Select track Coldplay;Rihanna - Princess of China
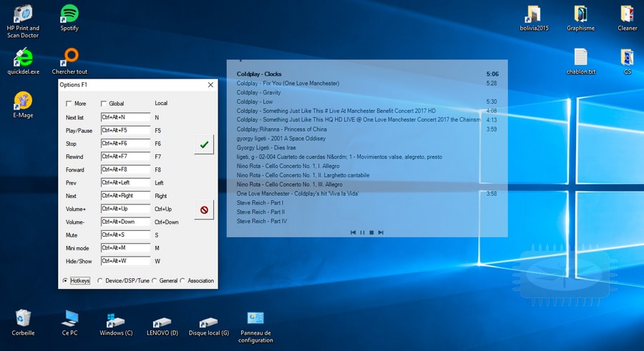The height and width of the screenshot is (351, 644). (281, 129)
